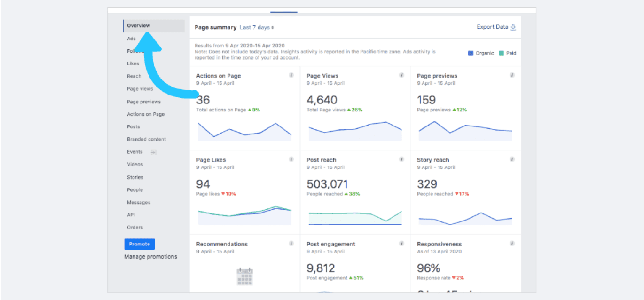Select Reach in the Insights sidebar

[x=134, y=76]
